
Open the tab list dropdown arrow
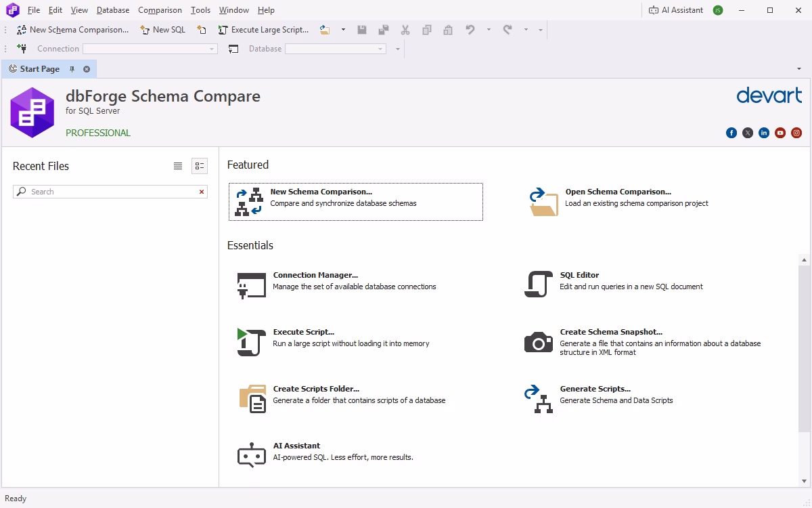798,69
